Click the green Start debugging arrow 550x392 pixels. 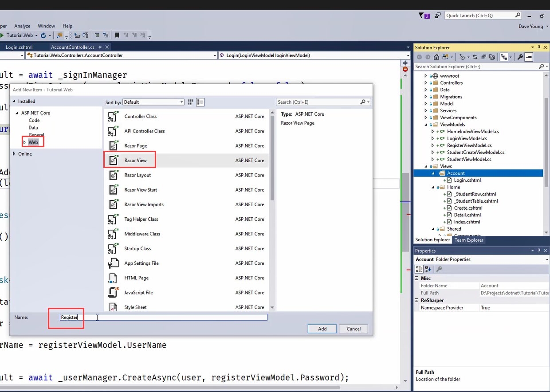(2, 35)
